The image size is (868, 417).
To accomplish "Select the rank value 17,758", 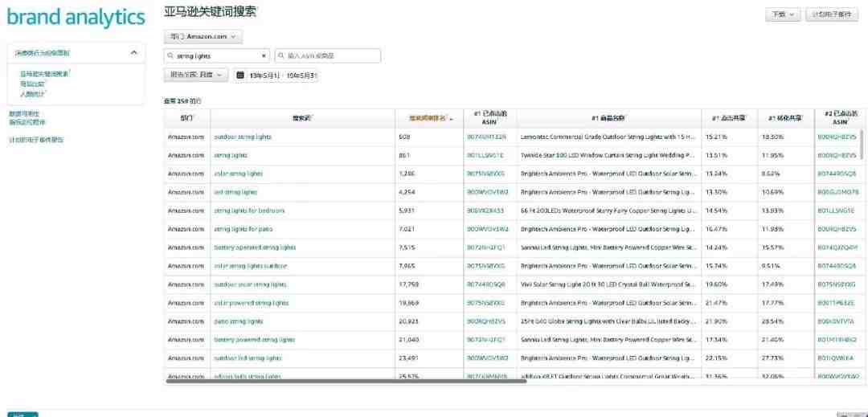I will click(408, 284).
